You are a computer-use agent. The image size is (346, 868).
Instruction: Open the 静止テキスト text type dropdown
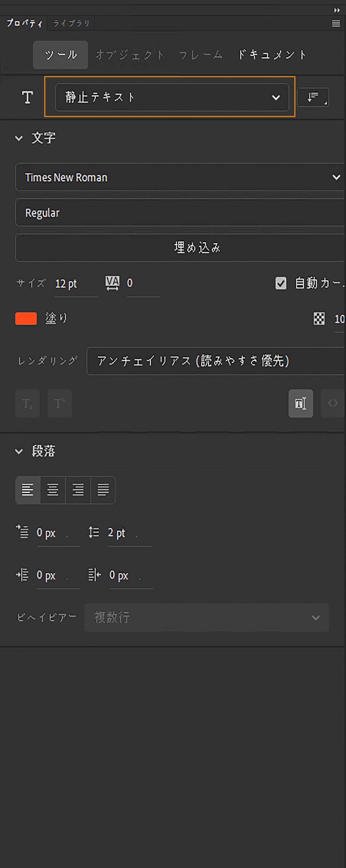[172, 98]
